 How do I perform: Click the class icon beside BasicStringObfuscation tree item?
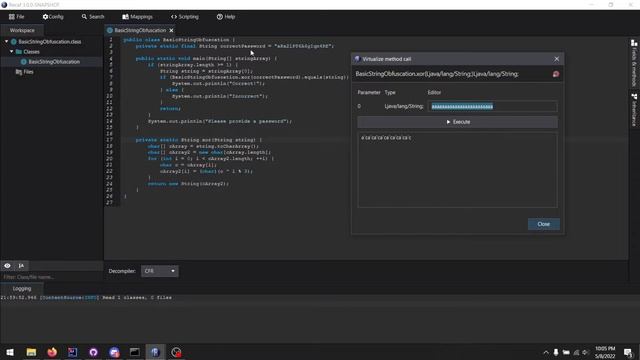pos(23,62)
